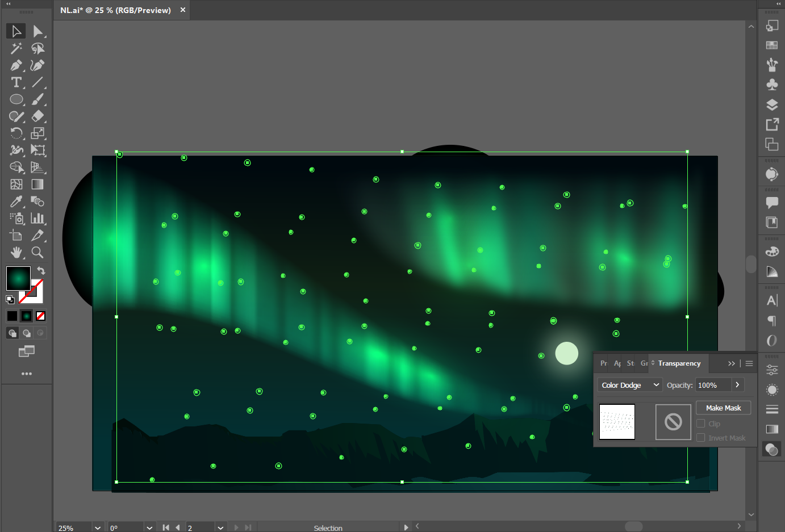Collapse the Transparency panel group chevrons
Image resolution: width=785 pixels, height=532 pixels.
pyautogui.click(x=732, y=363)
